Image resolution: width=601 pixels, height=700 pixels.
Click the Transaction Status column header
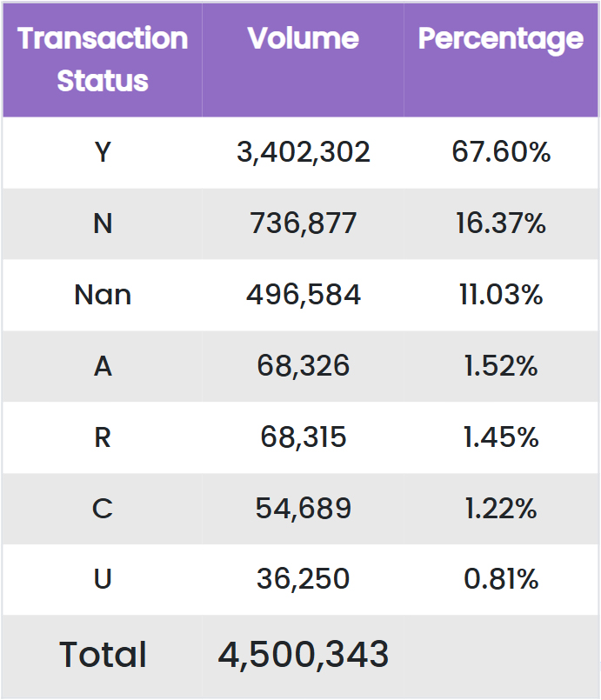103,59
